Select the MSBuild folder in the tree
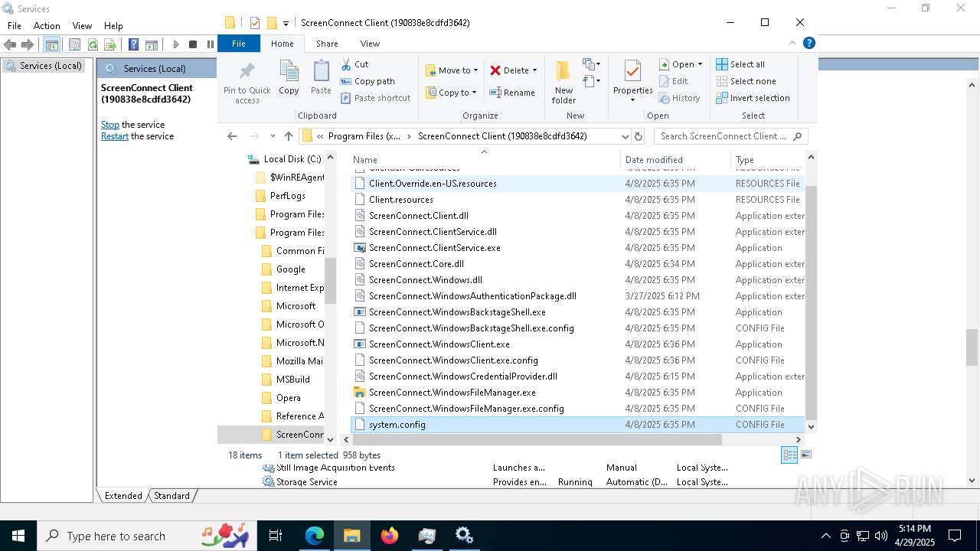Screen dimensions: 980x551 [285, 380]
